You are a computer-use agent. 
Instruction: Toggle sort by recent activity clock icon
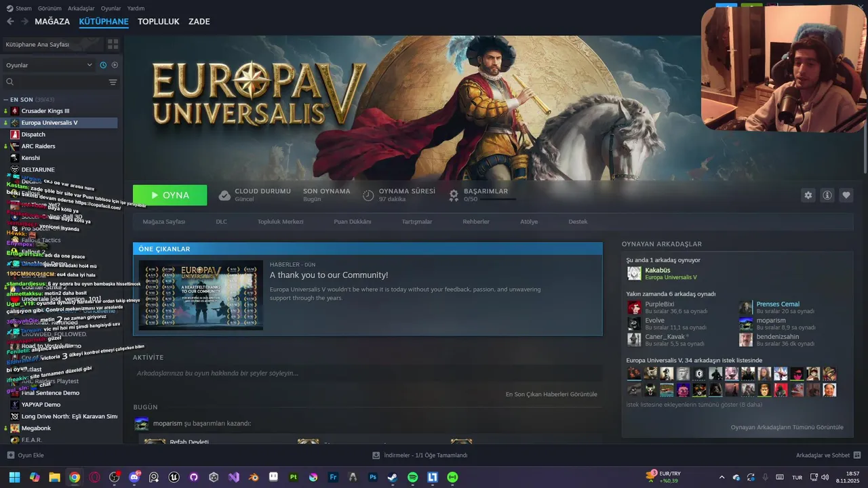(x=103, y=65)
